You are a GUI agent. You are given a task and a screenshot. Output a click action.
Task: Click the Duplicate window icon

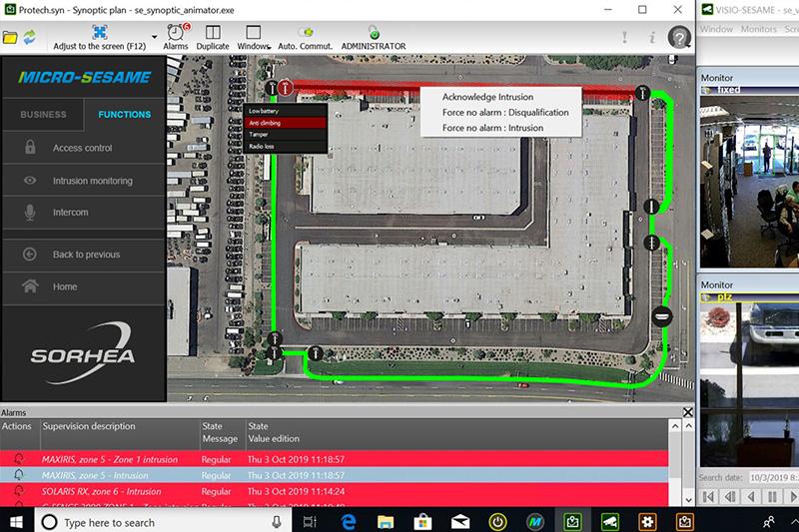[x=212, y=33]
